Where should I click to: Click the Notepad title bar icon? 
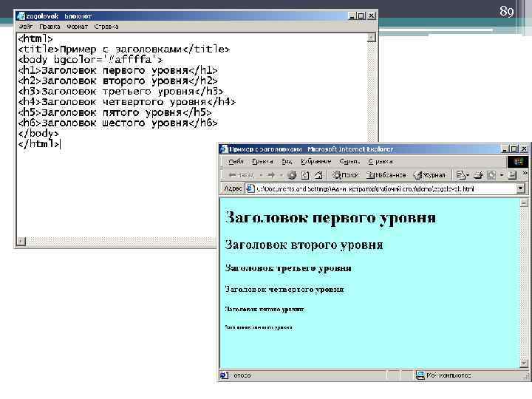(21, 16)
